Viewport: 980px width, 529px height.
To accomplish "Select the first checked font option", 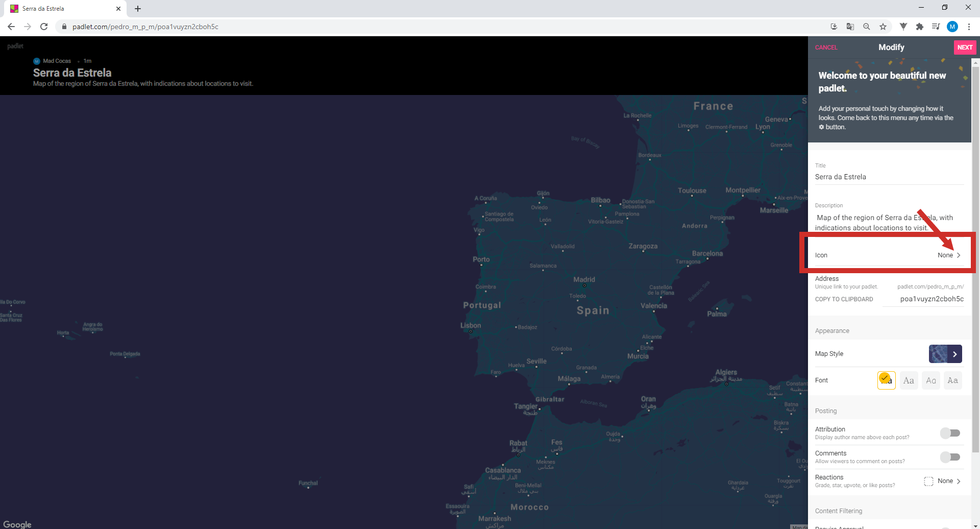I will [887, 380].
